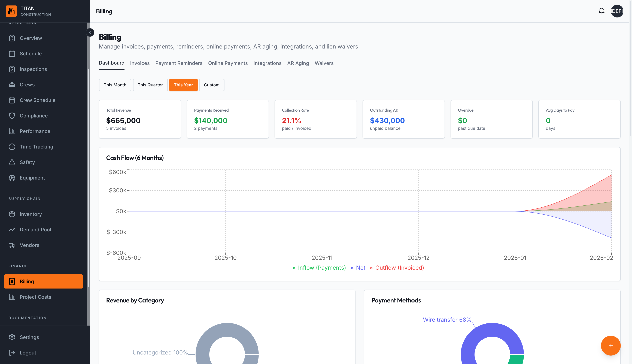
Task: Click the Collection Rate 21.1% value
Action: coord(291,121)
